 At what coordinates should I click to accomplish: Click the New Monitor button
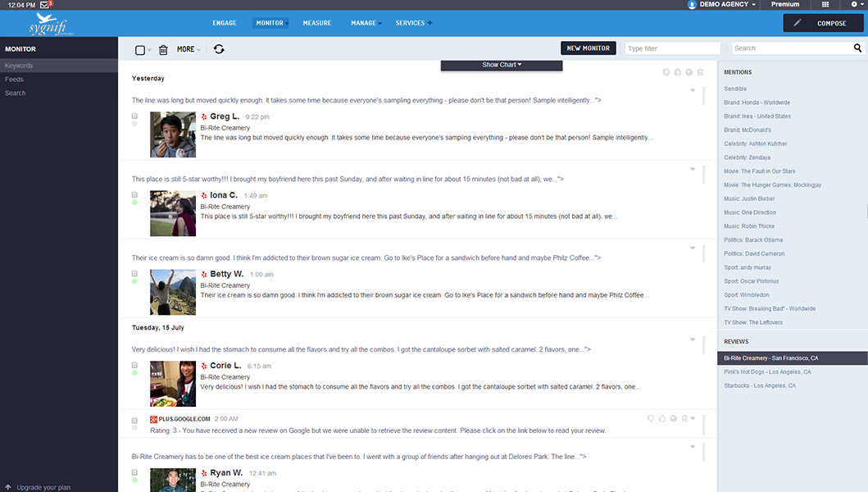point(588,48)
